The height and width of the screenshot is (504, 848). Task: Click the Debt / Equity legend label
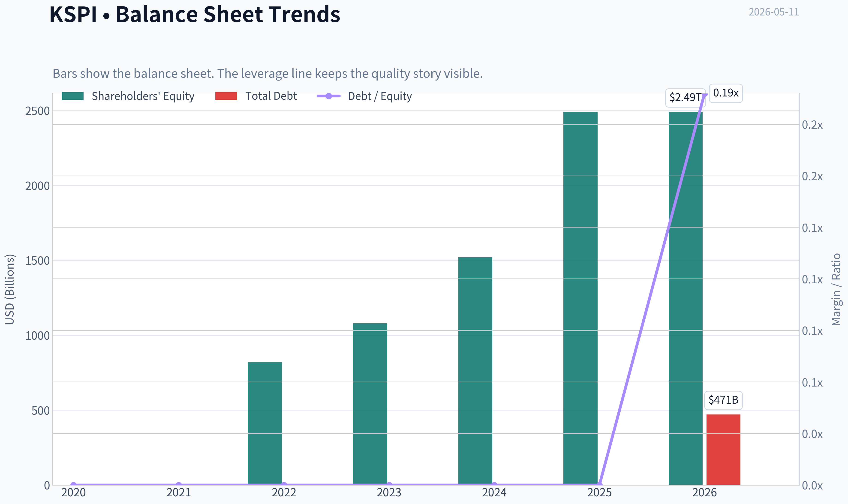pos(380,96)
